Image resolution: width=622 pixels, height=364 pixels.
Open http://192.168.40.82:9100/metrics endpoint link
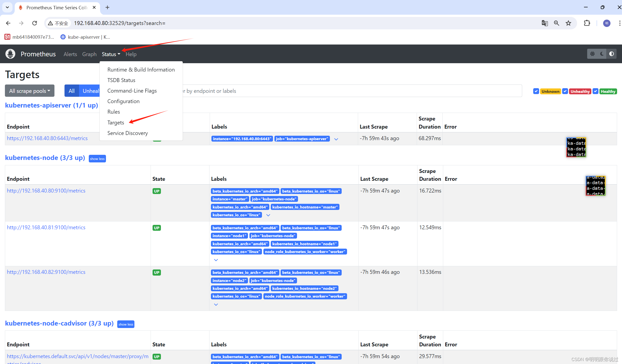click(46, 272)
